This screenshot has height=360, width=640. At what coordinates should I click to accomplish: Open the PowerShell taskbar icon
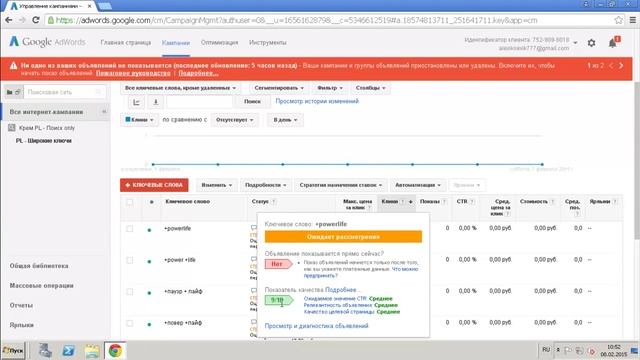pyautogui.click(x=69, y=351)
